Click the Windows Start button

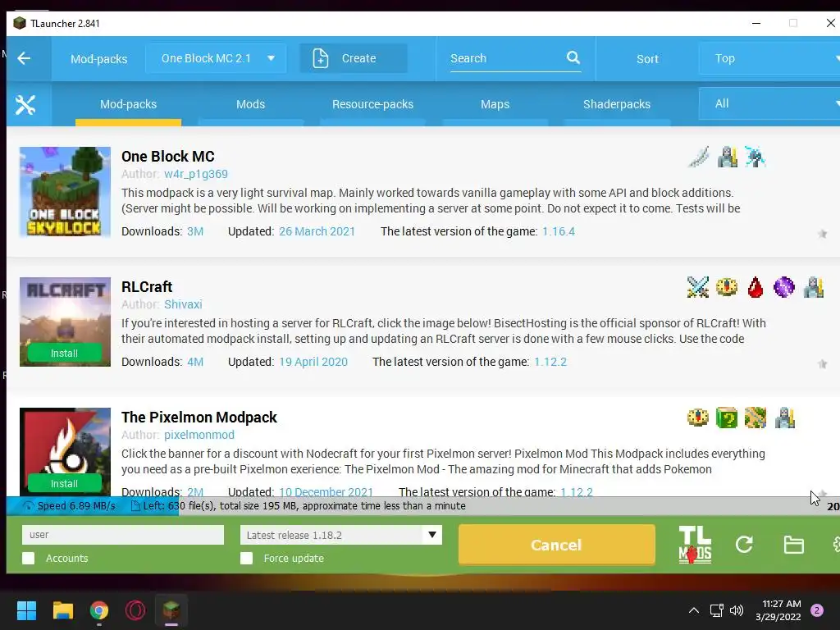26,610
